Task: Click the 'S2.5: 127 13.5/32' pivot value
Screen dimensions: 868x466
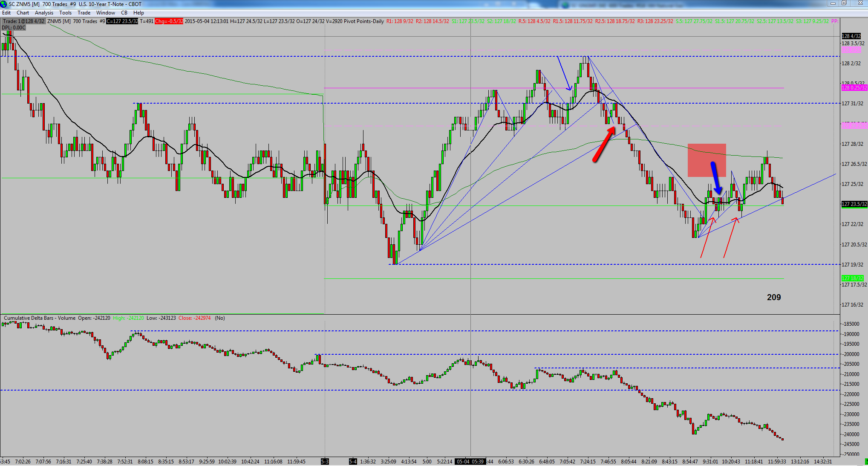Action: click(x=775, y=21)
